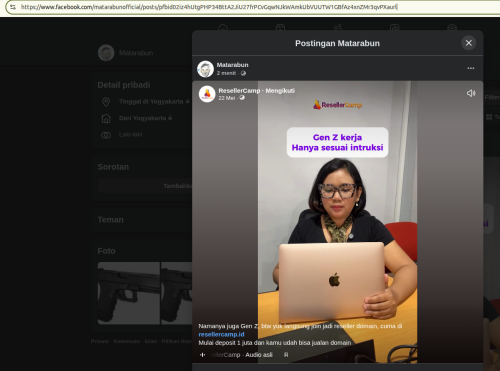Screen dimensions: 500x371
Task: Click the Mengikuti follow status
Action: 280,91
